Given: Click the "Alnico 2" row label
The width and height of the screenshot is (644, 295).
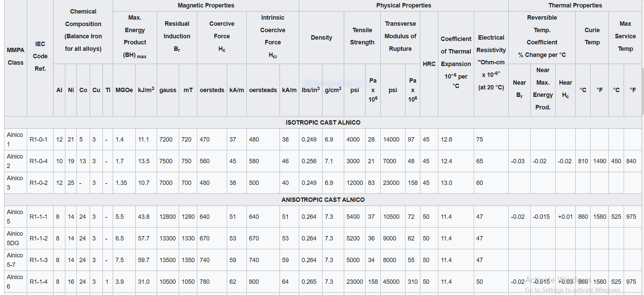Looking at the screenshot, I should coord(15,161).
